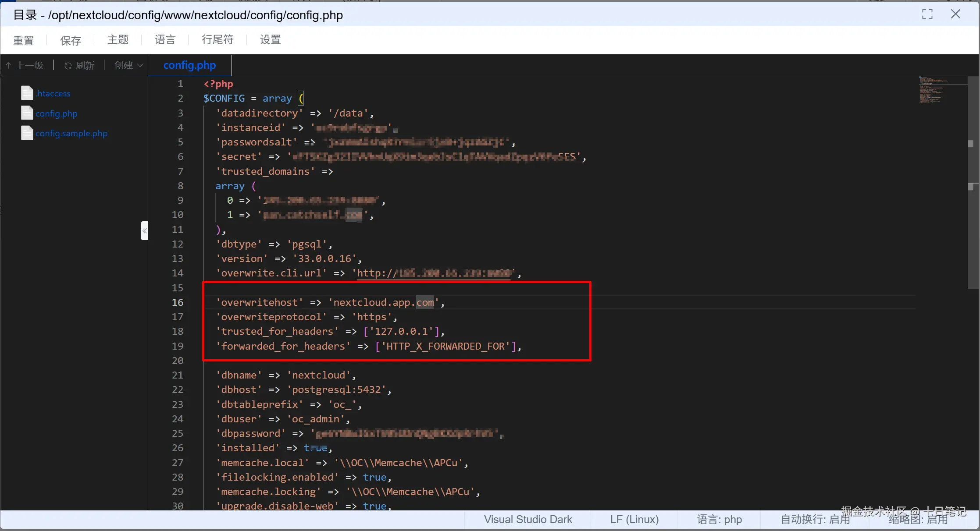Change line ending LF (Linux) selector
Image resolution: width=980 pixels, height=531 pixels.
click(x=634, y=520)
